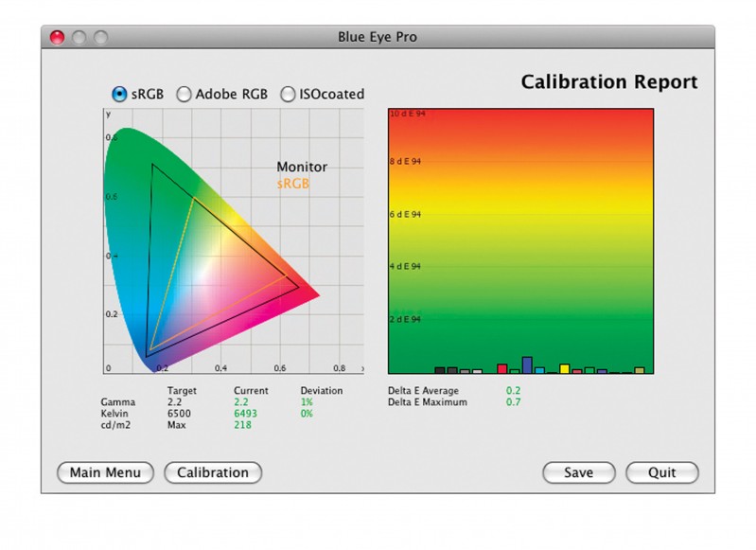Click the Current column header

coord(251,390)
